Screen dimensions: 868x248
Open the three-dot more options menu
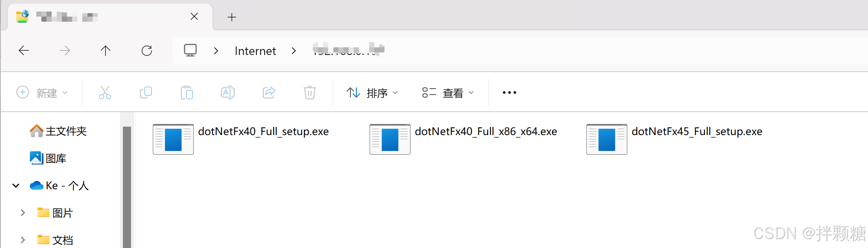pyautogui.click(x=510, y=92)
